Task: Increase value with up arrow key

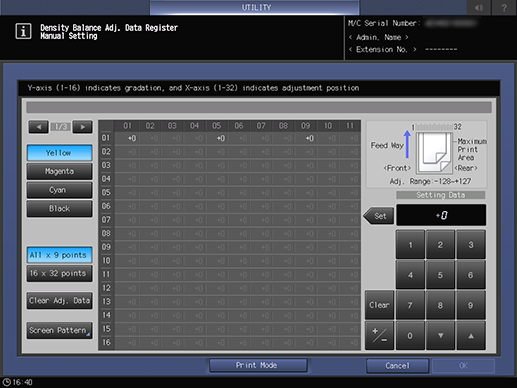Action: 471,335
